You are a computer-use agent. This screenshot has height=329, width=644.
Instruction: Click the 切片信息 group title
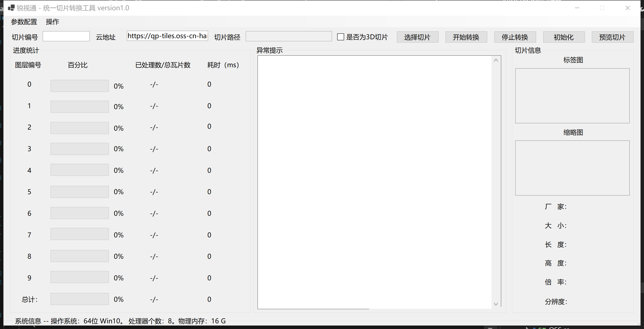click(528, 50)
